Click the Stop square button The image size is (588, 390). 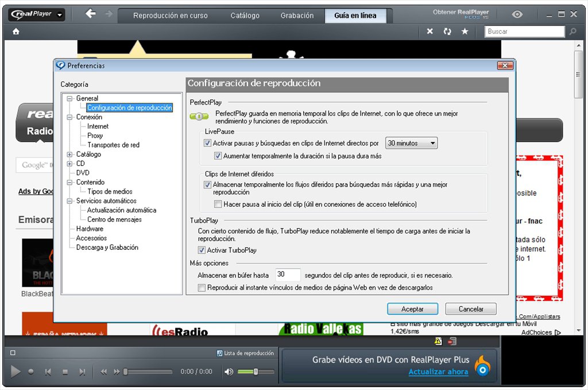click(x=65, y=372)
